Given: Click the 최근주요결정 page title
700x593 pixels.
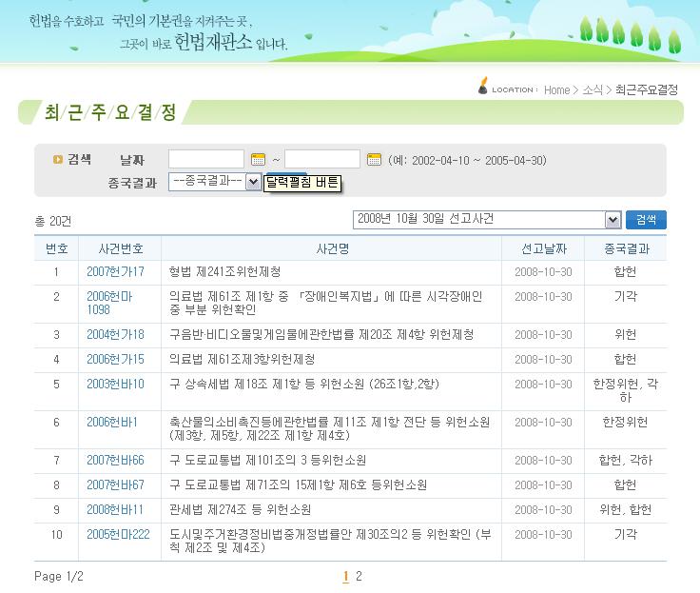Looking at the screenshot, I should click(109, 112).
